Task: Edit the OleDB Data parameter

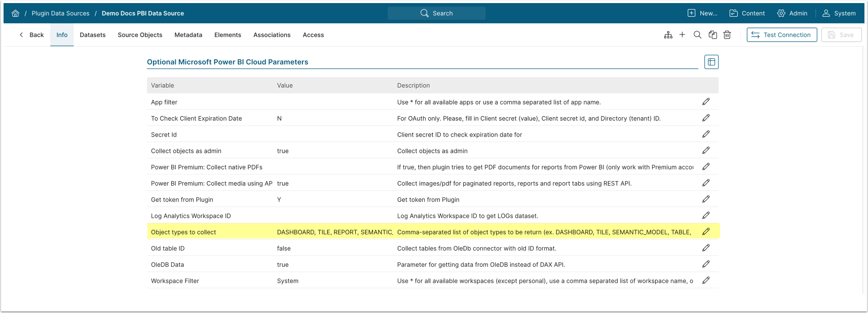Action: pos(706,264)
